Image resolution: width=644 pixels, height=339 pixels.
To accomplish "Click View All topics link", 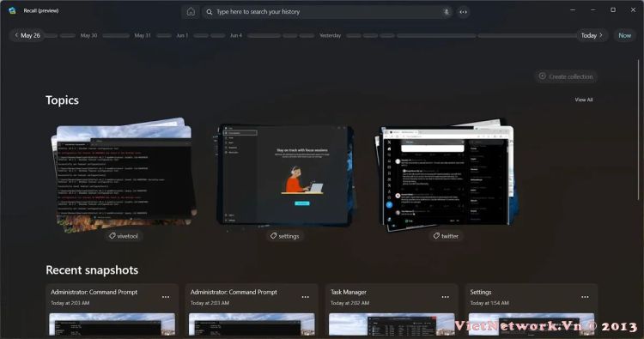I will pyautogui.click(x=584, y=100).
